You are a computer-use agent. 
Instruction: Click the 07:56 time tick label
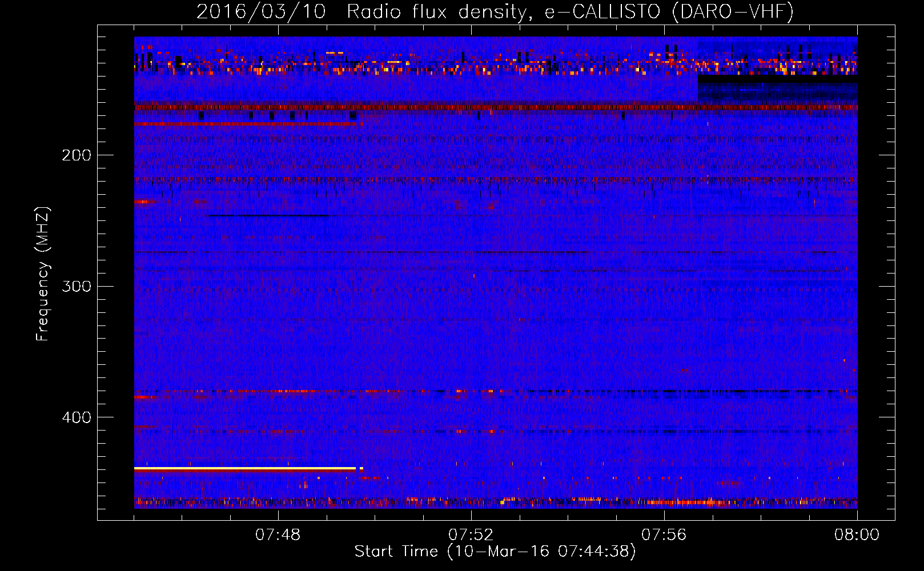664,535
